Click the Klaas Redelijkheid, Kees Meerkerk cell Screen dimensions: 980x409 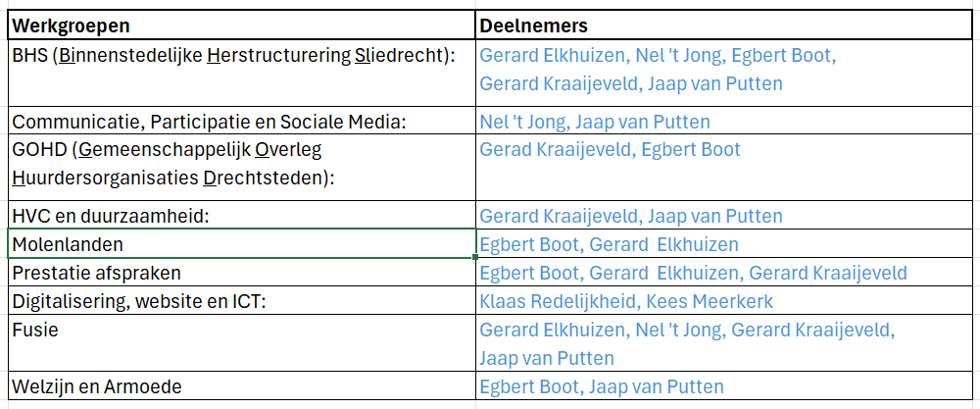point(725,301)
